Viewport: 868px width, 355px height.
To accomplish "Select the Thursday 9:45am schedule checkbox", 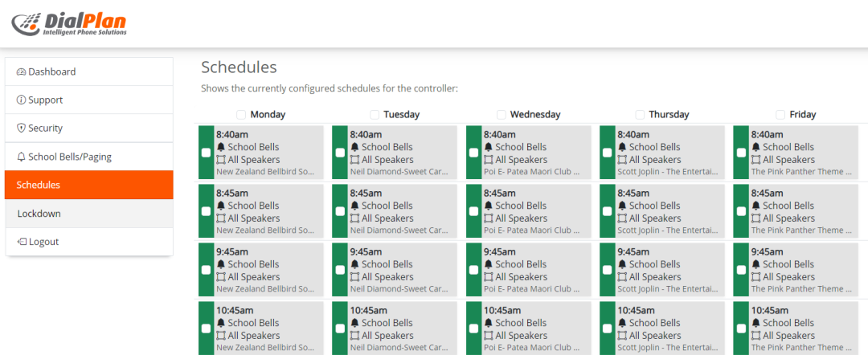I will click(607, 270).
